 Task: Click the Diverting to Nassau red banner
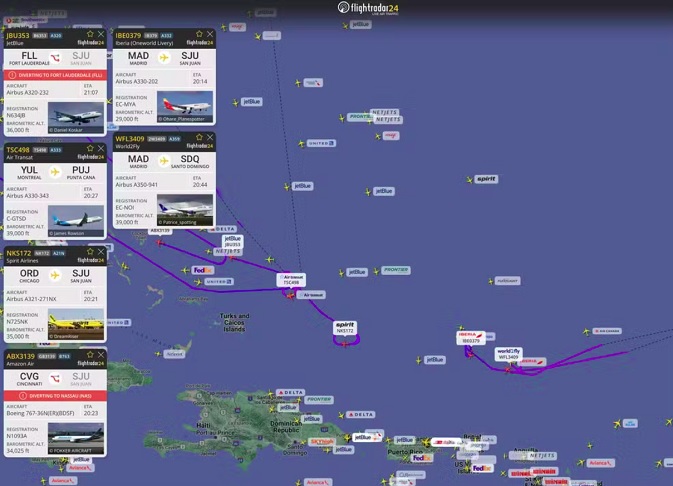pyautogui.click(x=55, y=396)
